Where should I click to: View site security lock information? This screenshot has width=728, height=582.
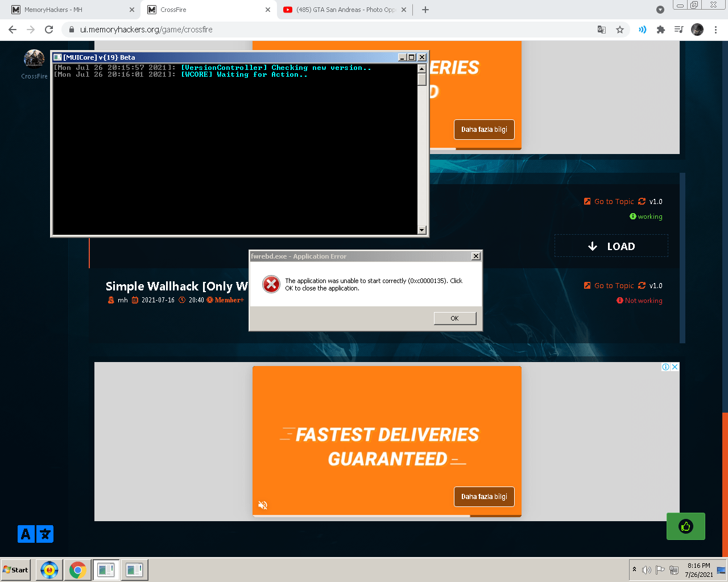click(x=72, y=30)
